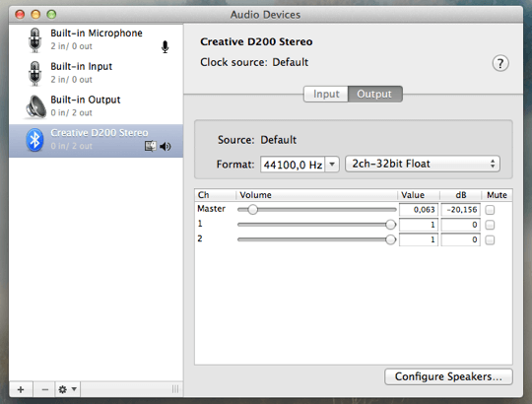Click the Built-in Output speaker icon
The width and height of the screenshot is (532, 404).
click(x=35, y=106)
